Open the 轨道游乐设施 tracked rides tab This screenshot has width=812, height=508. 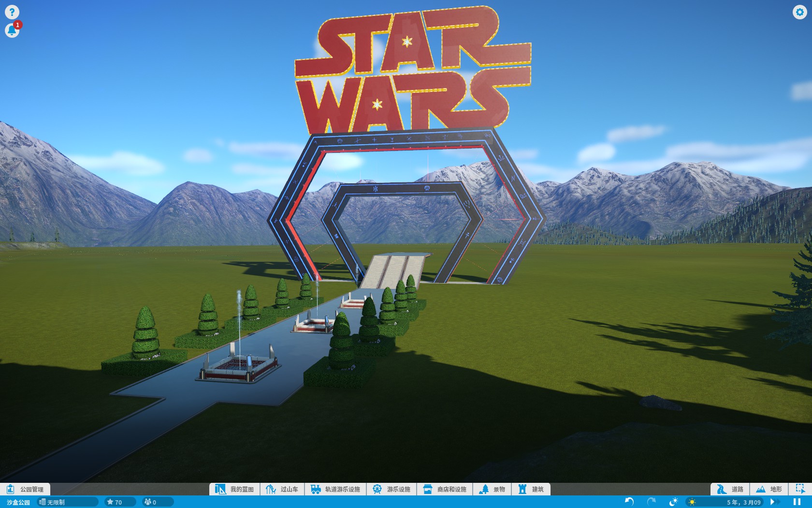click(x=335, y=489)
